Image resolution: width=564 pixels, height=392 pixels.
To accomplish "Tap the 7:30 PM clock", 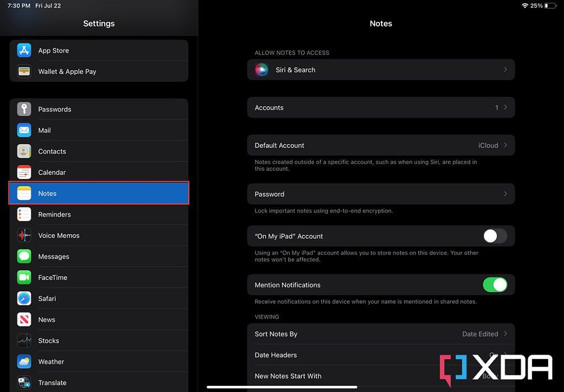I will pyautogui.click(x=19, y=6).
